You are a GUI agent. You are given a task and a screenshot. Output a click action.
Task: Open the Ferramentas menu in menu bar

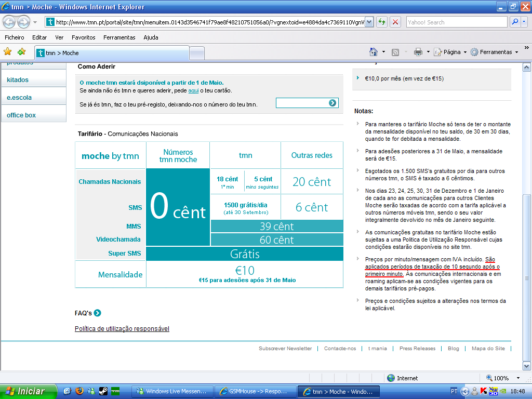119,37
